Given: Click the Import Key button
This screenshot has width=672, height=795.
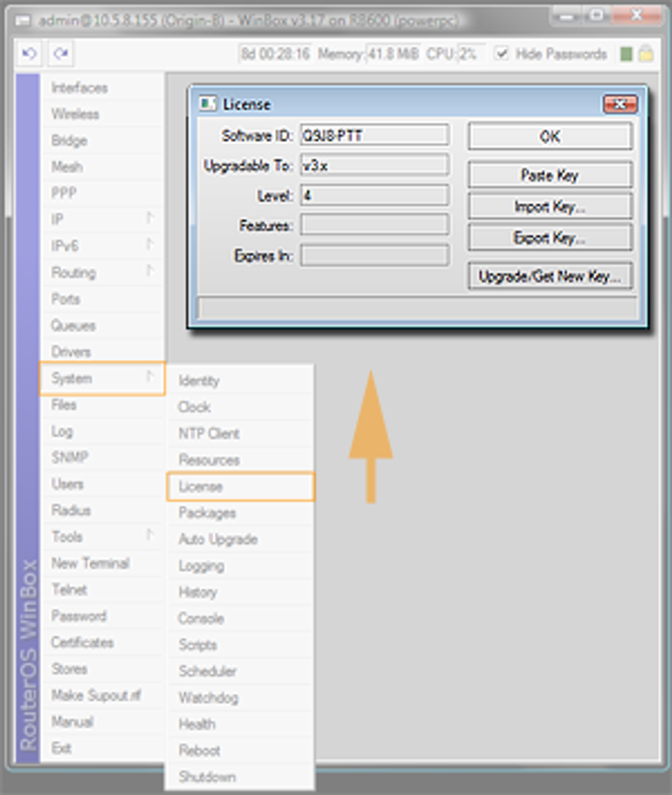Looking at the screenshot, I should tap(550, 206).
